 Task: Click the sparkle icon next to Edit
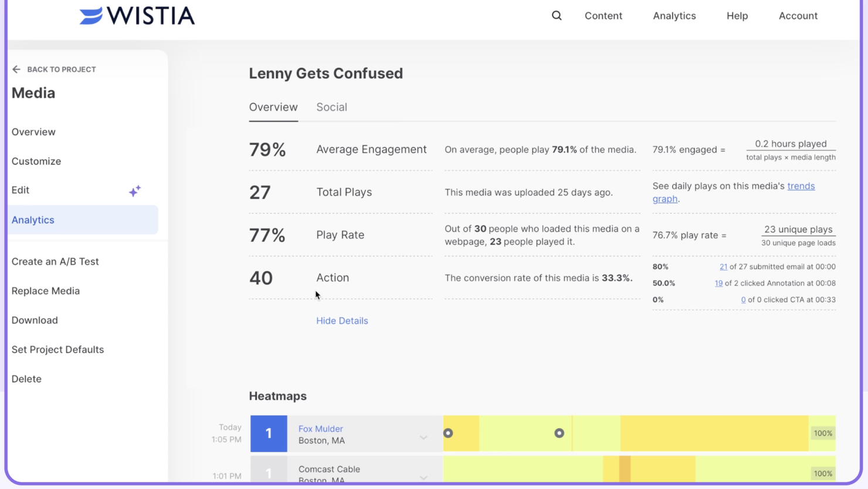[135, 191]
